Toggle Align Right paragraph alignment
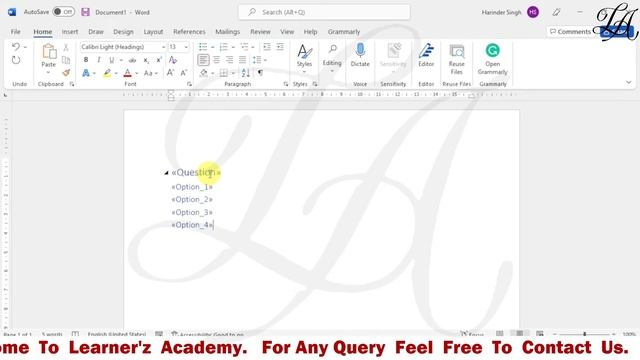 click(230, 60)
